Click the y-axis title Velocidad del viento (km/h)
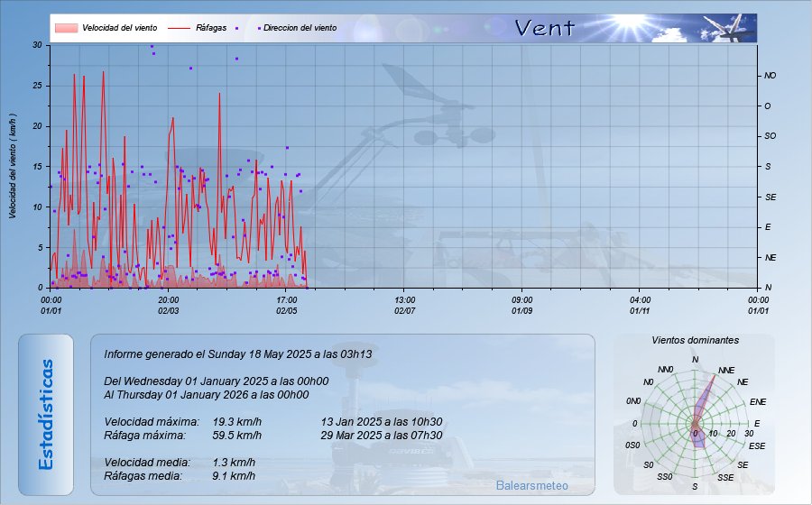The height and width of the screenshot is (505, 812). tap(13, 166)
